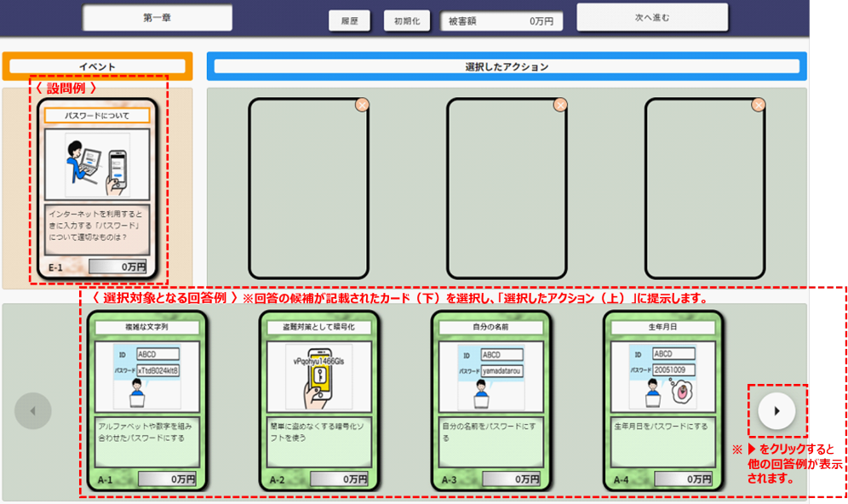Image resolution: width=848 pixels, height=504 pixels.
Task: Click the E-1 card ID label
Action: 55,267
